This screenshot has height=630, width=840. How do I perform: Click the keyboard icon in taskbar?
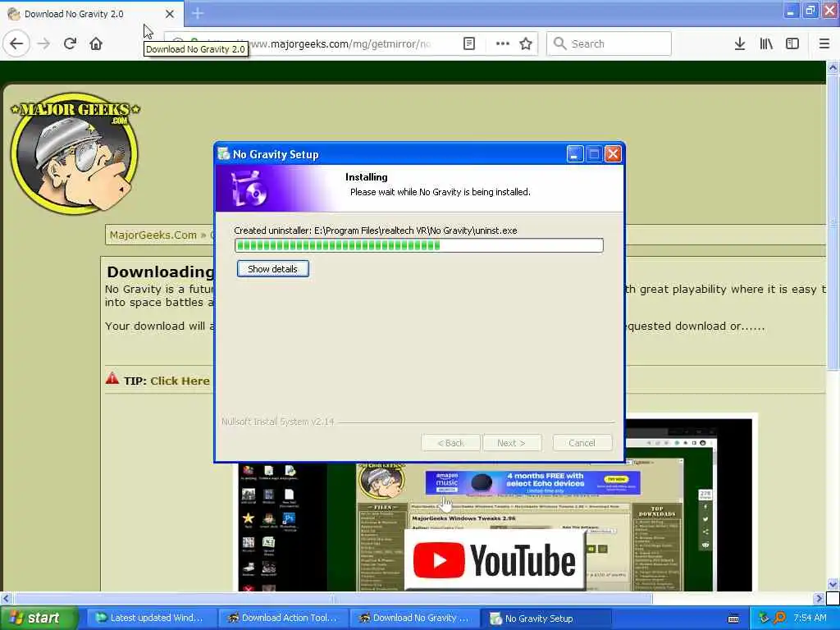click(733, 619)
